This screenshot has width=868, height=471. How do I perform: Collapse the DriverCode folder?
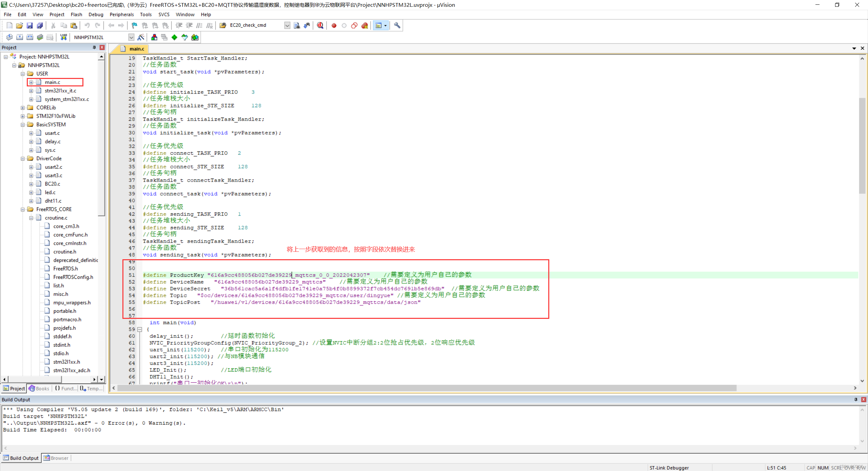click(23, 158)
